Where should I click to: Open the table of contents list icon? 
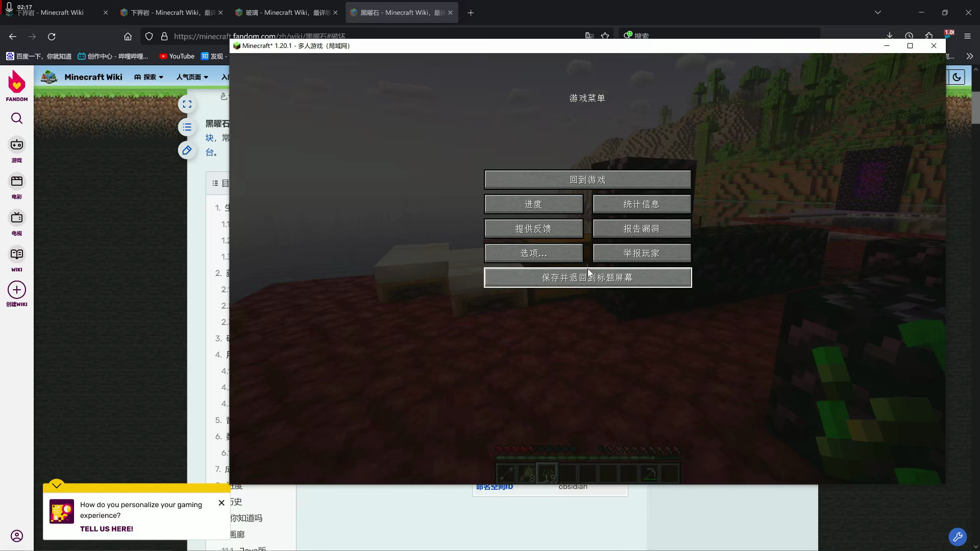pyautogui.click(x=187, y=127)
